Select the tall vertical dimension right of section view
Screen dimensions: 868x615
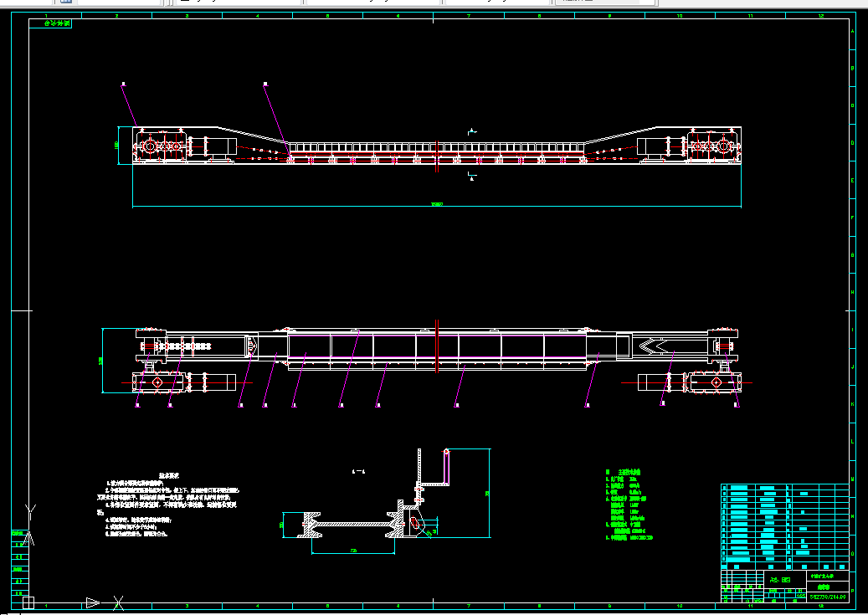tap(489, 493)
